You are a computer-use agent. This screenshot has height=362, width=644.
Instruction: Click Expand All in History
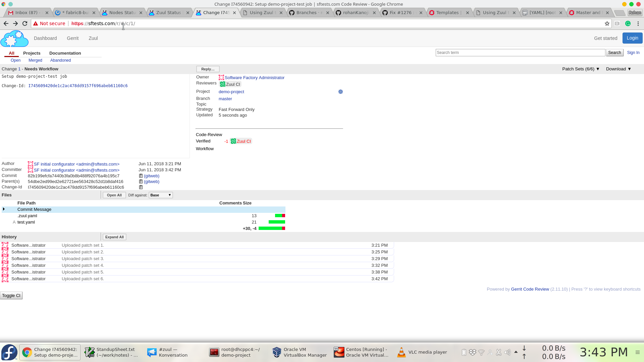point(114,237)
